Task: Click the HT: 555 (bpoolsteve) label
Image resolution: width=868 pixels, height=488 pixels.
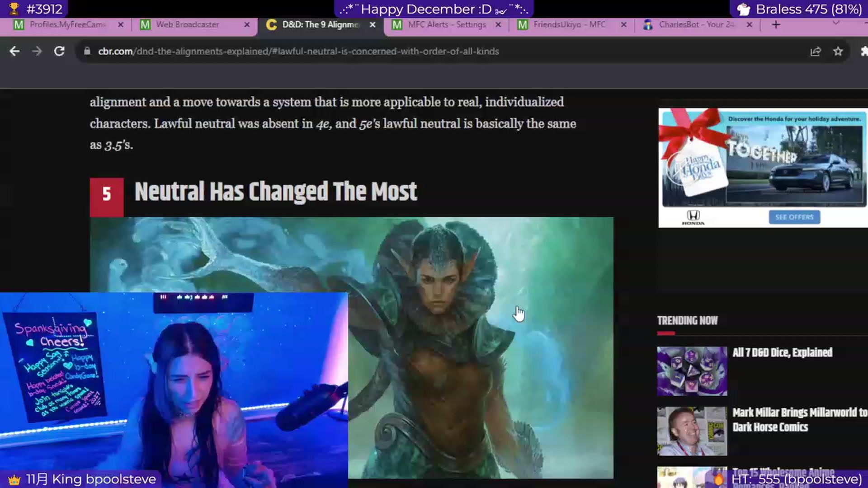Action: 789,479
